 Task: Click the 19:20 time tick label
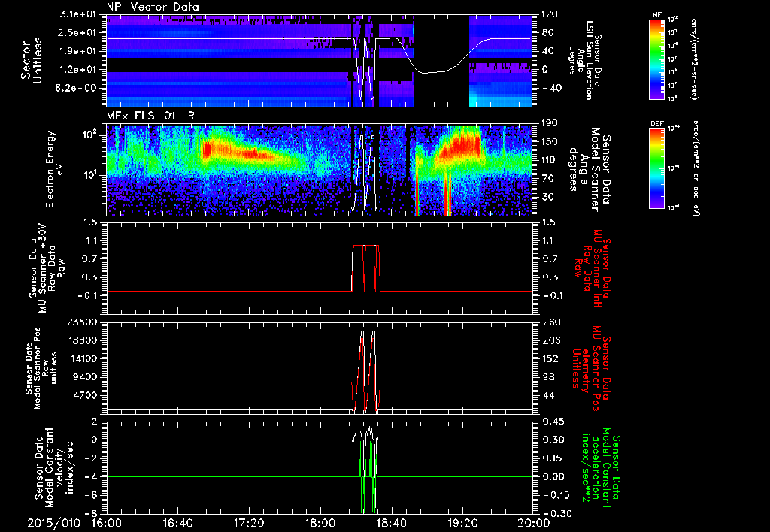click(x=462, y=523)
